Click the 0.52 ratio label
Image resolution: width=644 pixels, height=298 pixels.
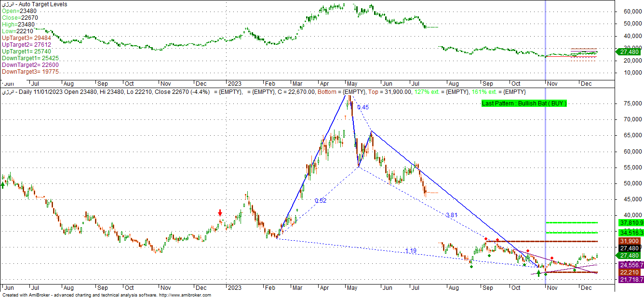coord(321,201)
